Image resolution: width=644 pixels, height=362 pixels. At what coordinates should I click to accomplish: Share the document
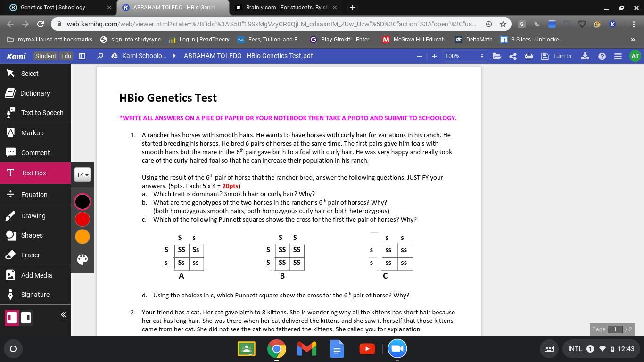coord(513,56)
